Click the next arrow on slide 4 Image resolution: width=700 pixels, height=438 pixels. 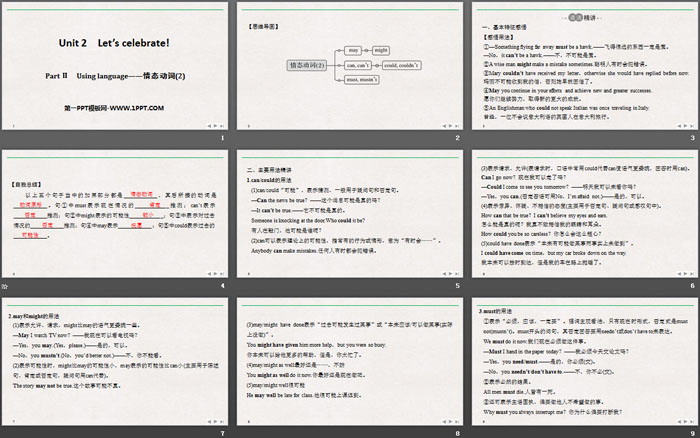(215, 274)
